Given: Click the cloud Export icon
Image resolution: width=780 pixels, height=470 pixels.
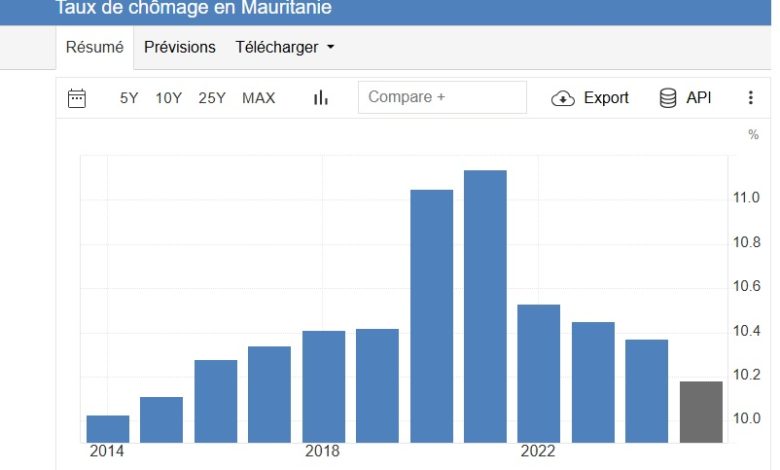Looking at the screenshot, I should 563,98.
